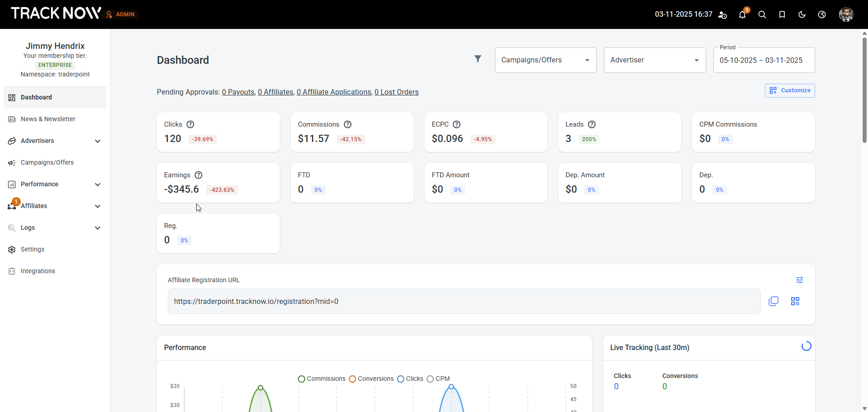
Task: Toggle CPM series in chart legend
Action: tap(438, 379)
